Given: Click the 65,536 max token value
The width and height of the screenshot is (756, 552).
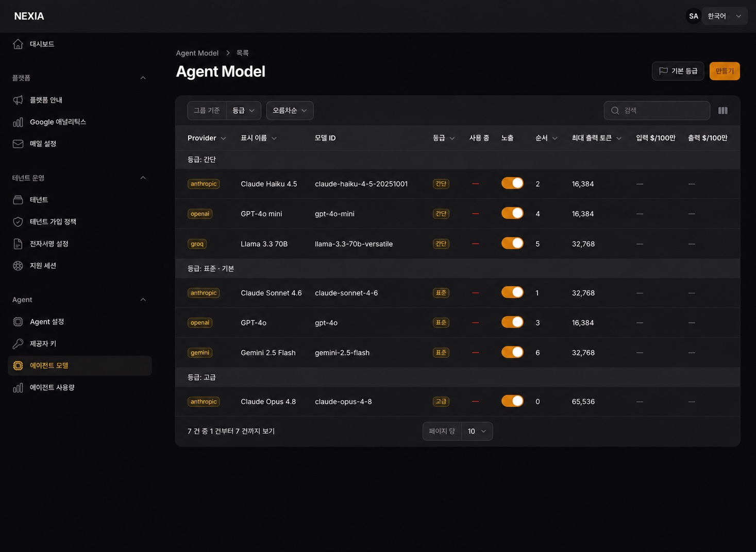Looking at the screenshot, I should tap(583, 402).
